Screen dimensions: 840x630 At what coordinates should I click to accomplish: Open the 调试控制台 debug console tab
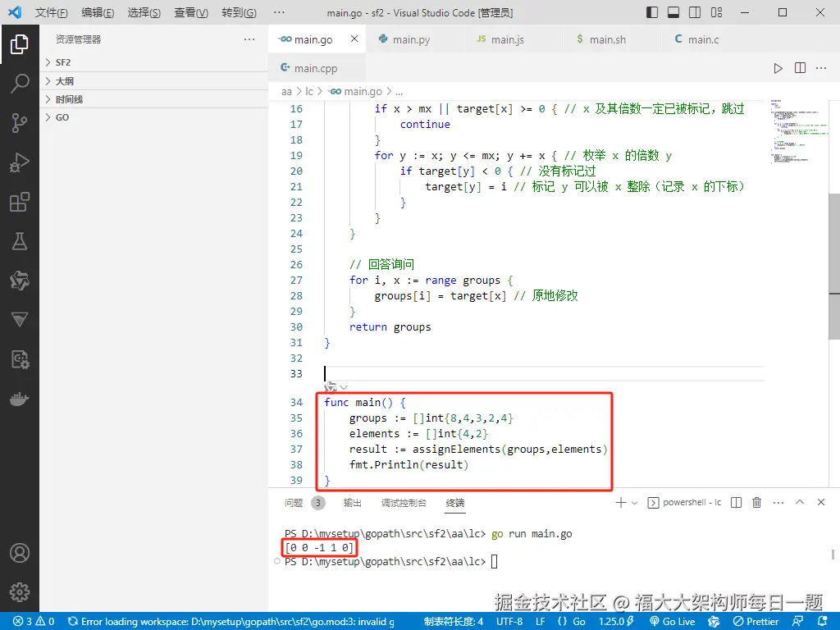[404, 503]
